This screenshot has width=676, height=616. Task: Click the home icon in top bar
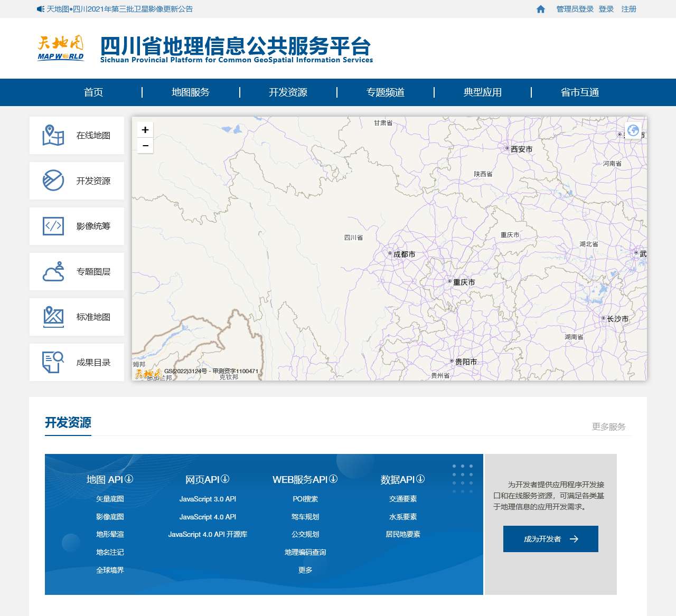540,9
